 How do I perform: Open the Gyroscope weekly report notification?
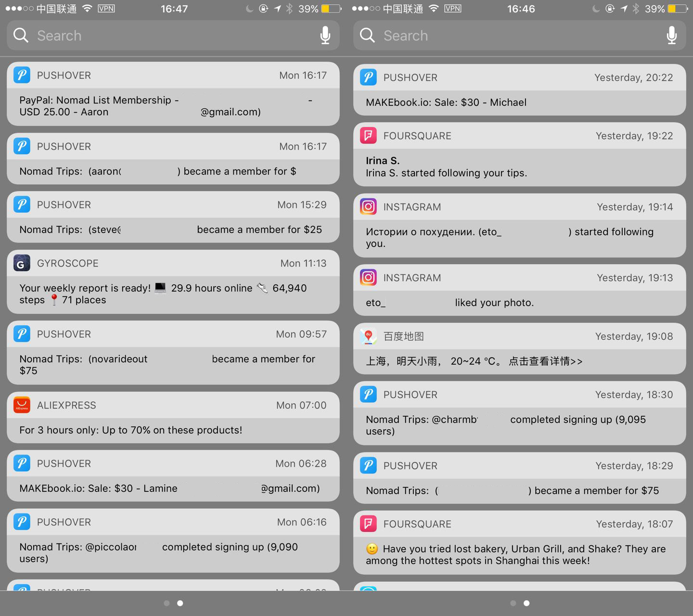coord(173,282)
